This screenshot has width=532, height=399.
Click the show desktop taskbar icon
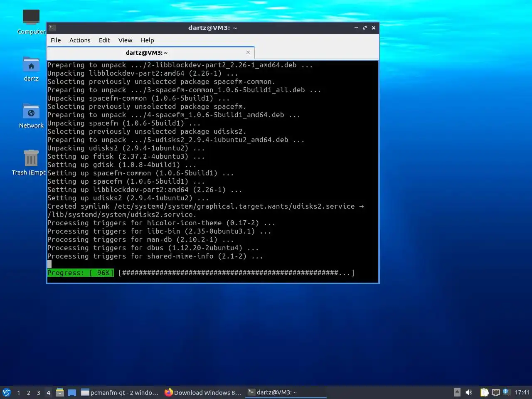[x=72, y=392]
